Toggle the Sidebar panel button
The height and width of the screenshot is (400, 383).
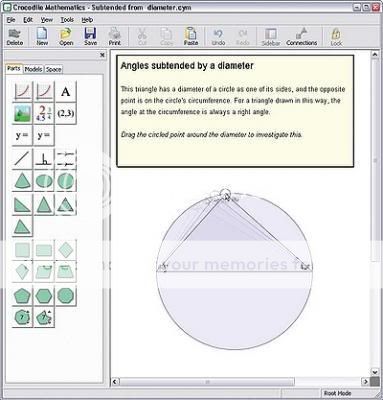271,37
